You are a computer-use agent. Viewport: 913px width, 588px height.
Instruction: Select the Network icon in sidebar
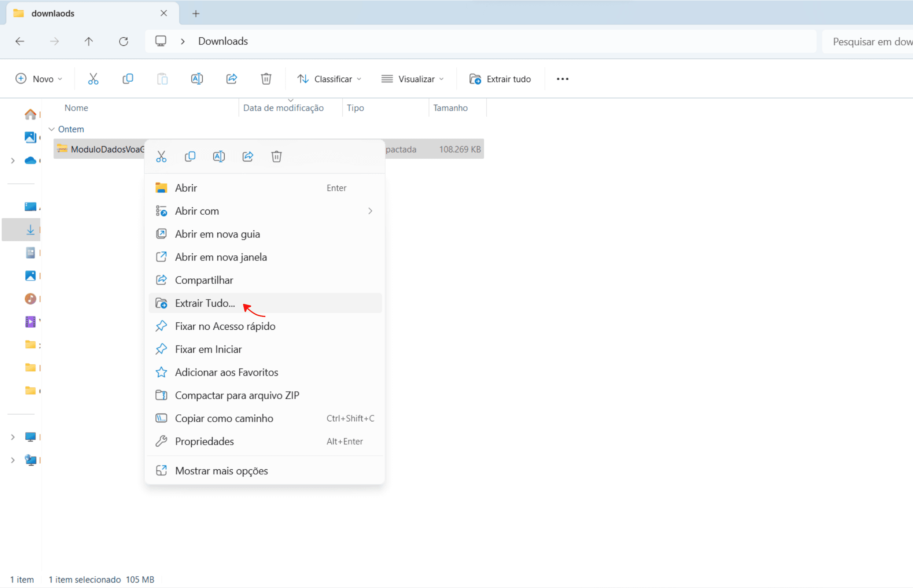(30, 460)
